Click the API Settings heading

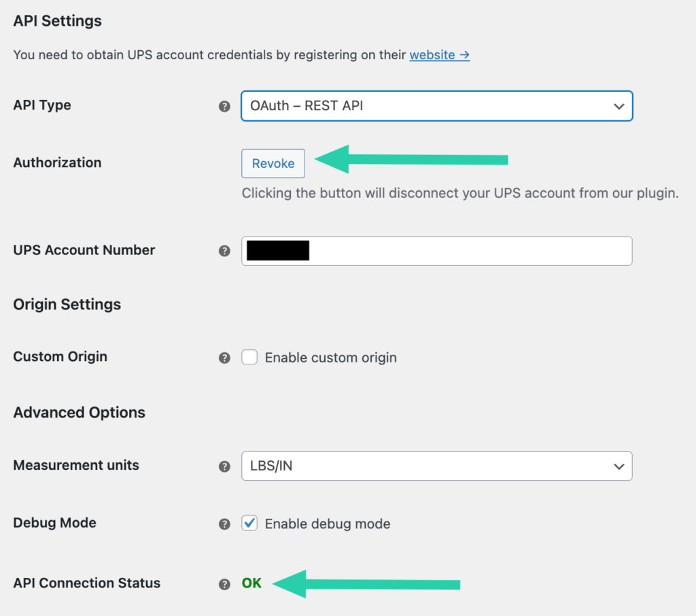click(x=57, y=21)
